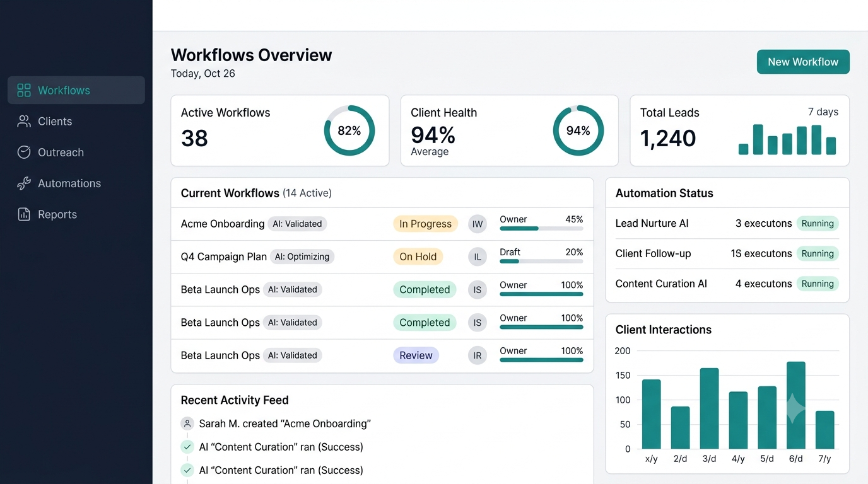This screenshot has height=484, width=868.
Task: Click the Automations wrench icon in sidebar
Action: click(24, 183)
